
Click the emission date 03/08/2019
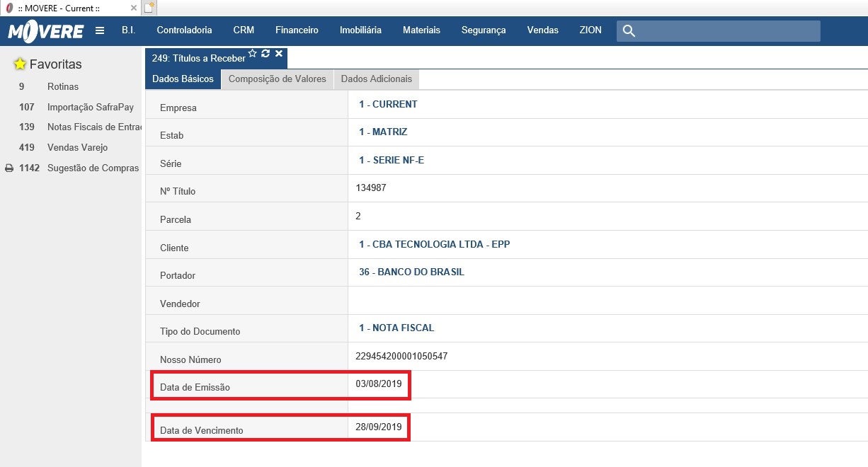[379, 384]
